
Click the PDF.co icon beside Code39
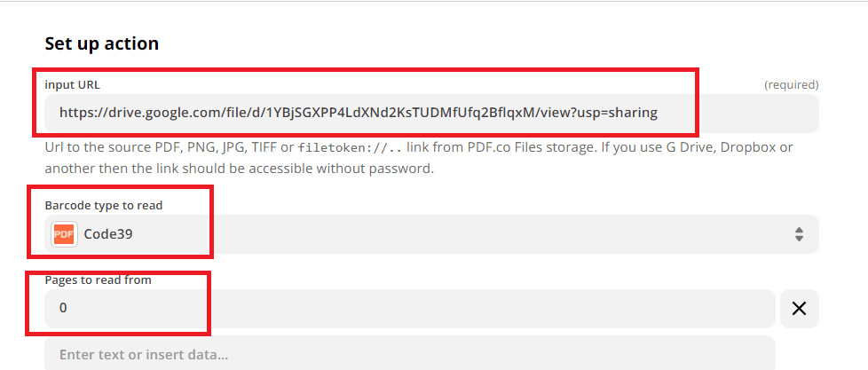coord(64,234)
